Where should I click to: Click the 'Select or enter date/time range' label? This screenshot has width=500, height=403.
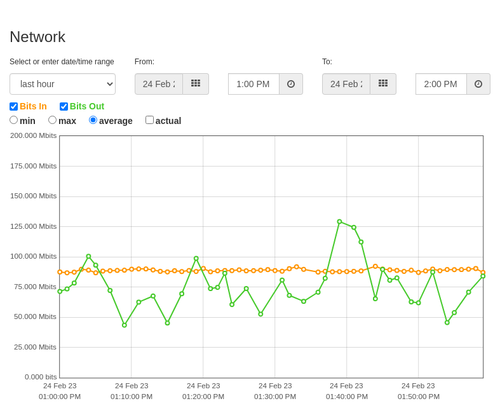[x=62, y=62]
